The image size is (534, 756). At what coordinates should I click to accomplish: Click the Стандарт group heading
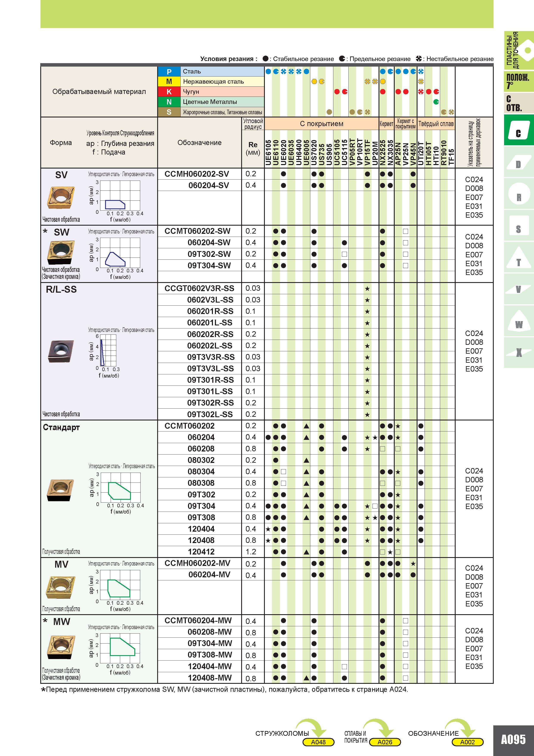pos(61,427)
